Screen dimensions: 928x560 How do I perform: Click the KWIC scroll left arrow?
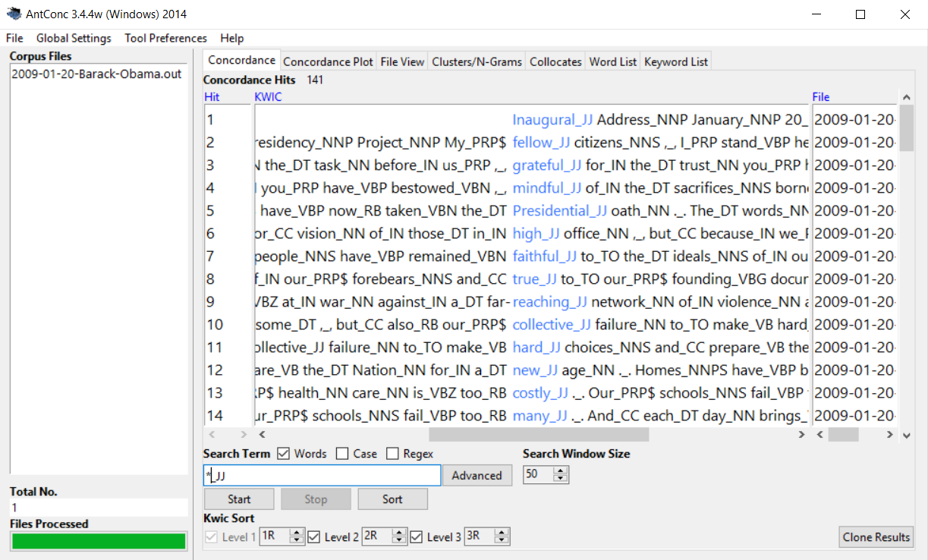[262, 435]
